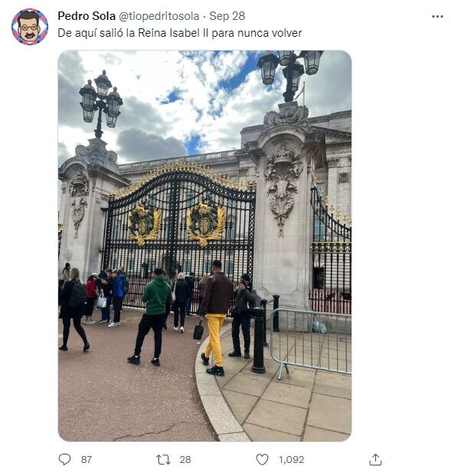Select the tweet text about Reina Isabel II
The image size is (451, 476).
point(179,33)
